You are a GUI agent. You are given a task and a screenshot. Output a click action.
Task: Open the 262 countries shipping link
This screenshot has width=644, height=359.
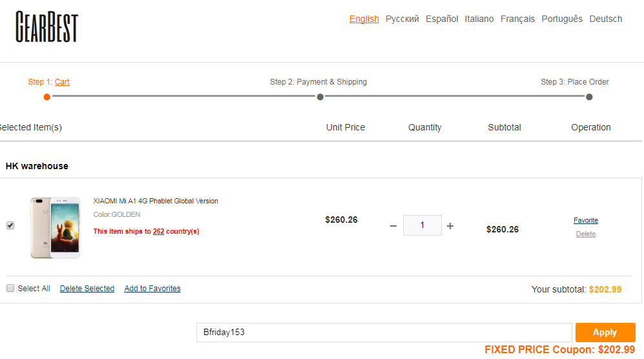[158, 231]
